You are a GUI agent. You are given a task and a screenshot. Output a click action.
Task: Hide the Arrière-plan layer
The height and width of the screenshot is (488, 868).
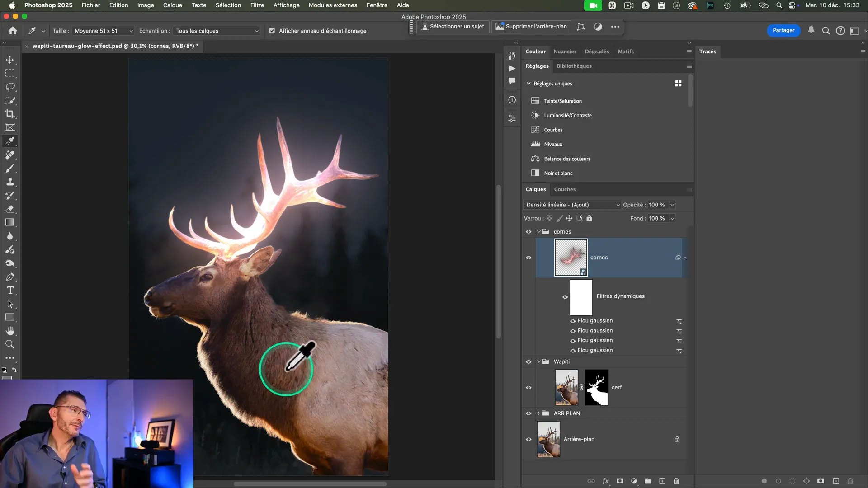point(528,439)
